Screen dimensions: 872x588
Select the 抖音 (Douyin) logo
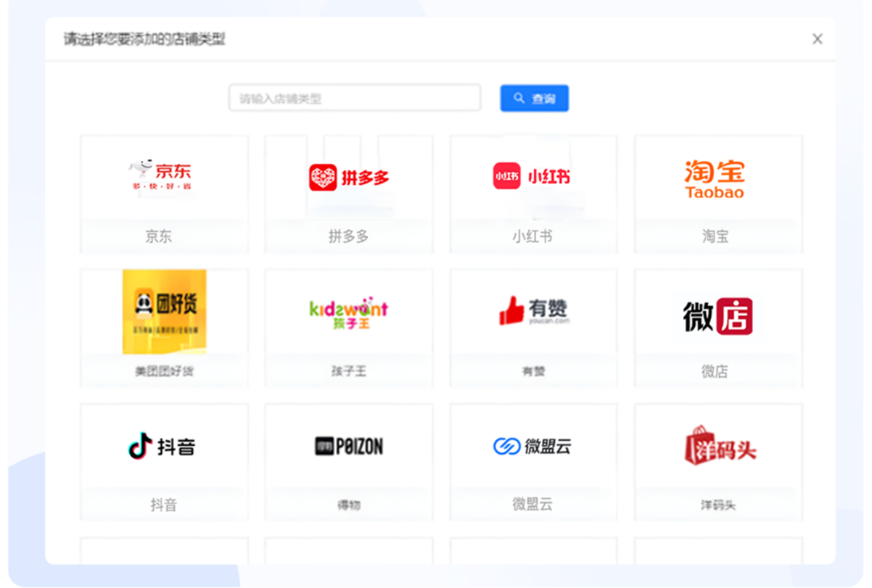[x=162, y=446]
